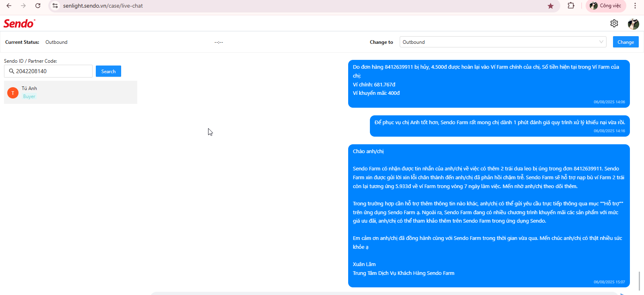Select the Tú Anh buyer conversation
The image size is (644, 295).
70,92
